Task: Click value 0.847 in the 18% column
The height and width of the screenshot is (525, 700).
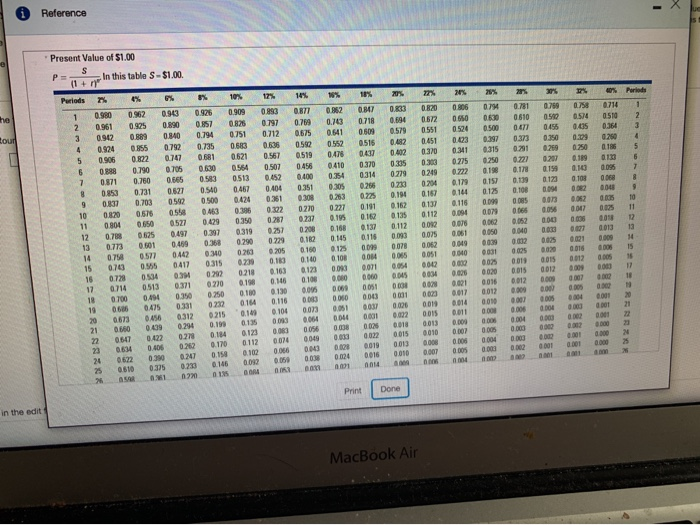Action: coord(367,109)
